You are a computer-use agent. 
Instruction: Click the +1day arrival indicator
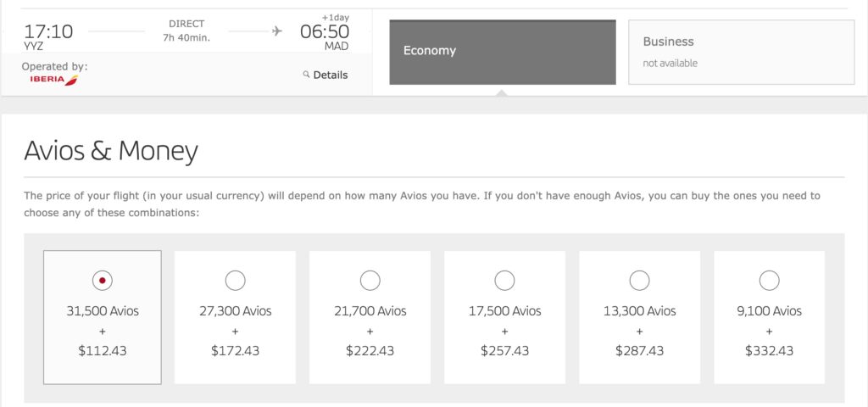tap(335, 16)
